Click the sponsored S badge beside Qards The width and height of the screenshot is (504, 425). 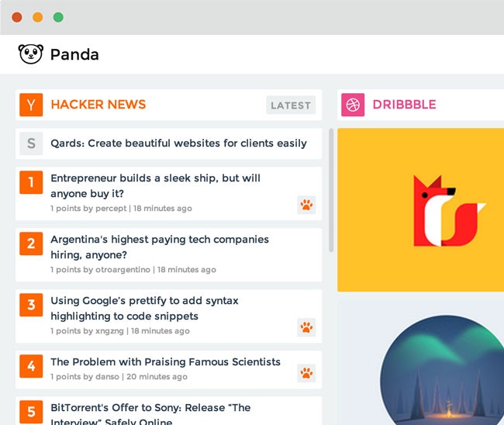[31, 143]
